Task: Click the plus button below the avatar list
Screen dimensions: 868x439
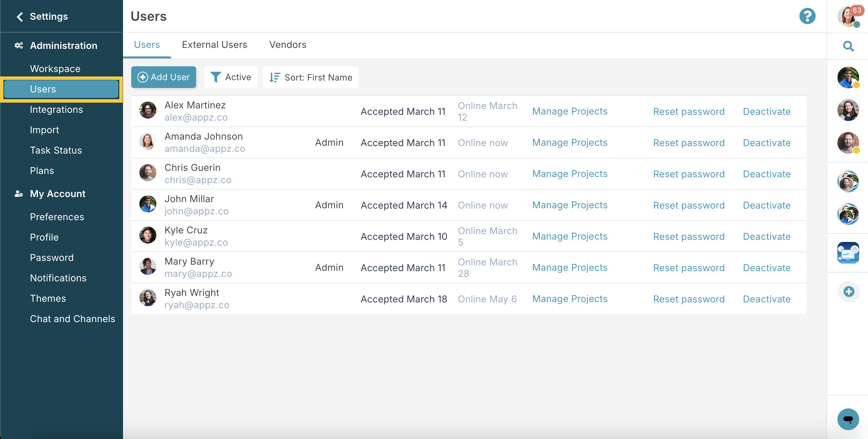Action: 848,292
